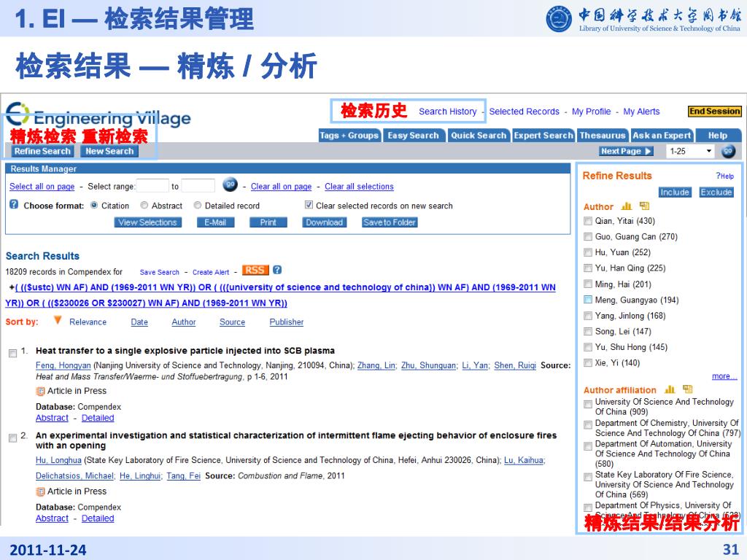
Task: Click the Refine Search button
Action: [42, 152]
